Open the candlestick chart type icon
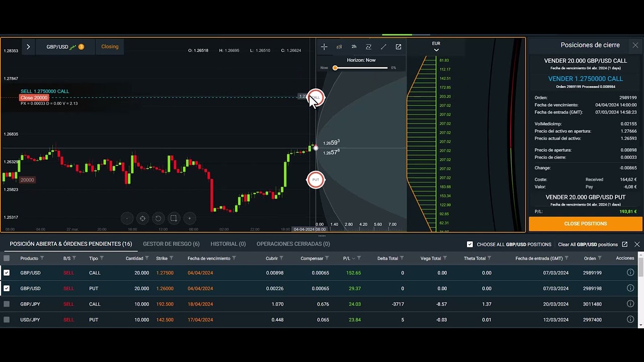Screen dimensions: 644x362 pyautogui.click(x=339, y=47)
